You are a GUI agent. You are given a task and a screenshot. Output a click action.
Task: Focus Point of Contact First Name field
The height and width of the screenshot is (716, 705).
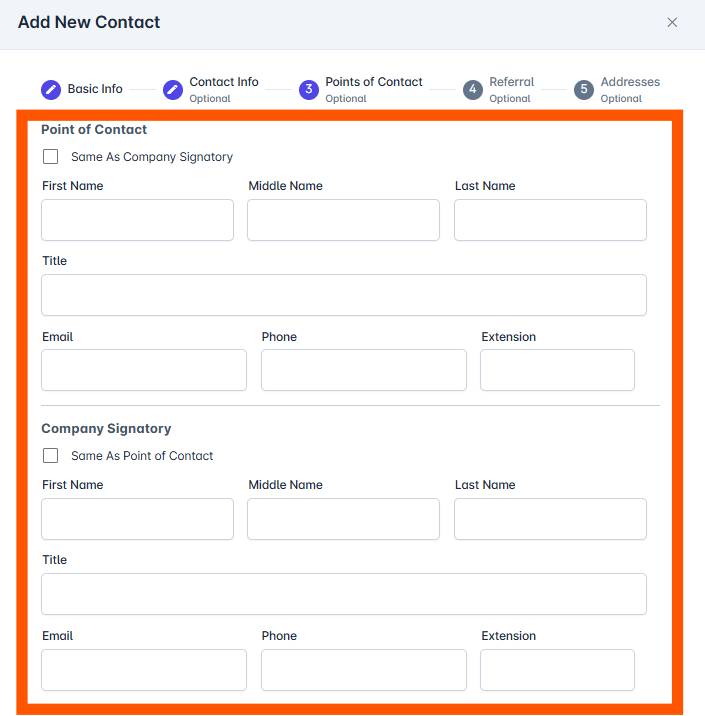click(137, 220)
